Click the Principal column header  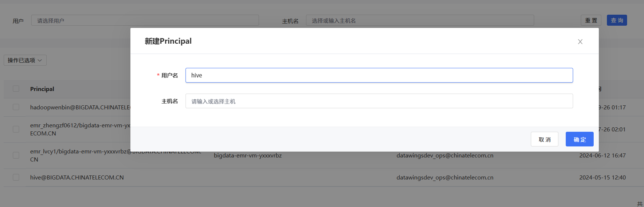[x=42, y=89]
